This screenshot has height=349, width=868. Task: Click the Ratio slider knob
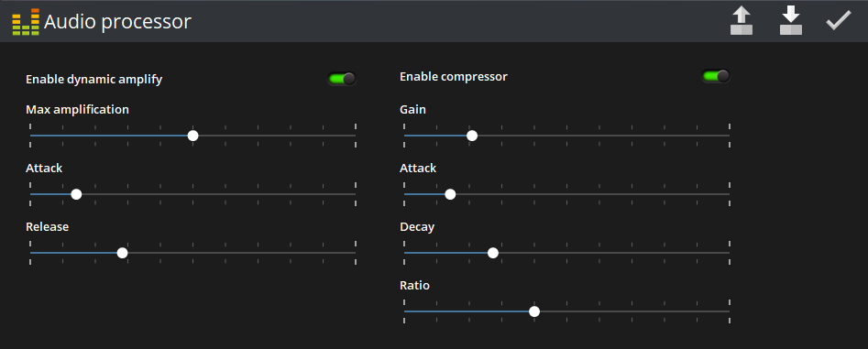[534, 311]
